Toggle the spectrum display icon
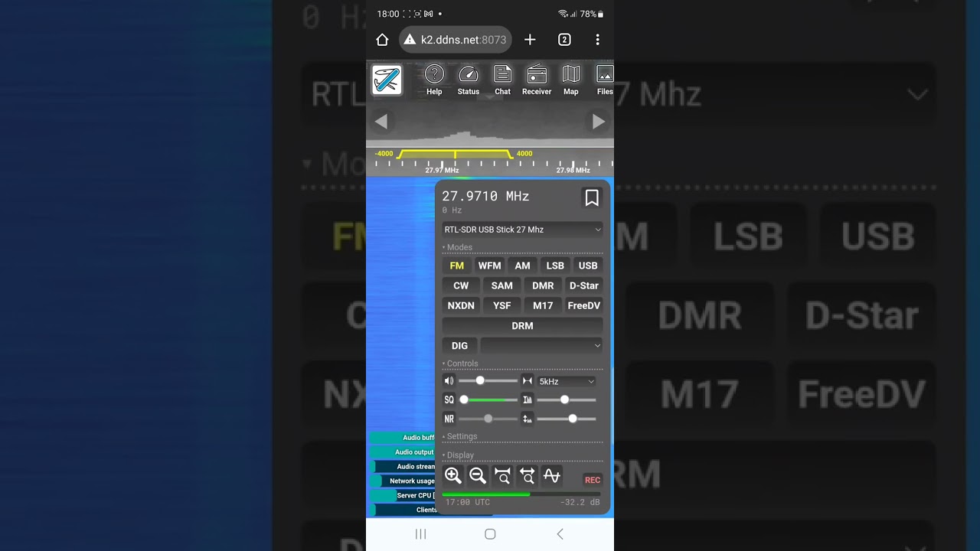The width and height of the screenshot is (980, 551). (551, 476)
